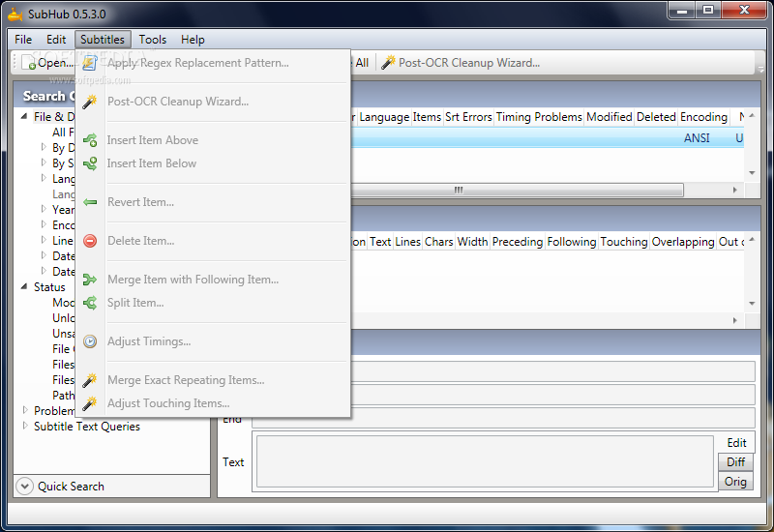Click the Adjust Timings clock icon

click(x=90, y=341)
